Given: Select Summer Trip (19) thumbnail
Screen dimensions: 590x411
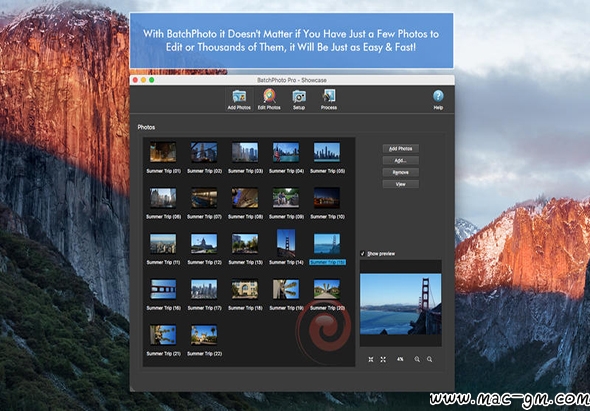Looking at the screenshot, I should (x=286, y=289).
